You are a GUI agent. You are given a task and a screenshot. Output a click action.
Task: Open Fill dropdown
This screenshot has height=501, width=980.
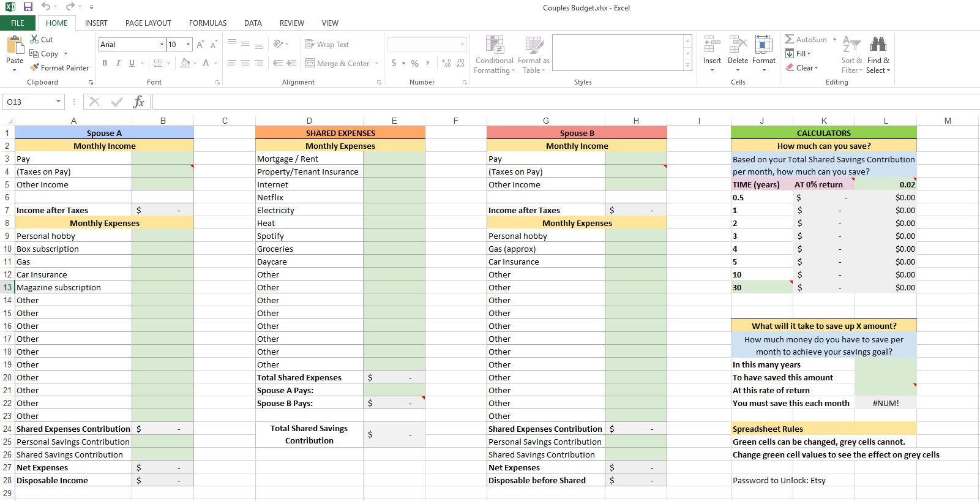pos(798,53)
